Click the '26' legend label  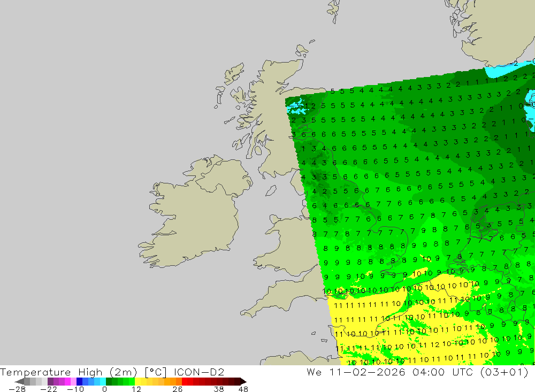178,389
